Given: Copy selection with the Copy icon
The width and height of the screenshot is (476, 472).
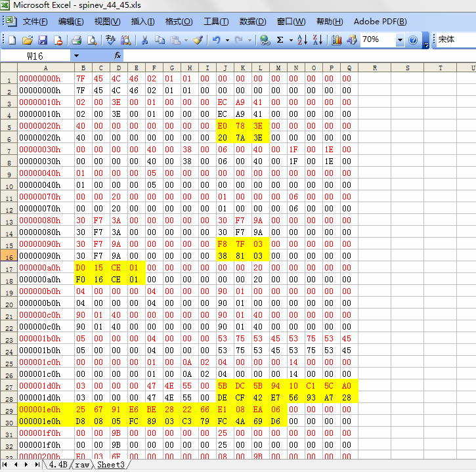Looking at the screenshot, I should (160, 40).
